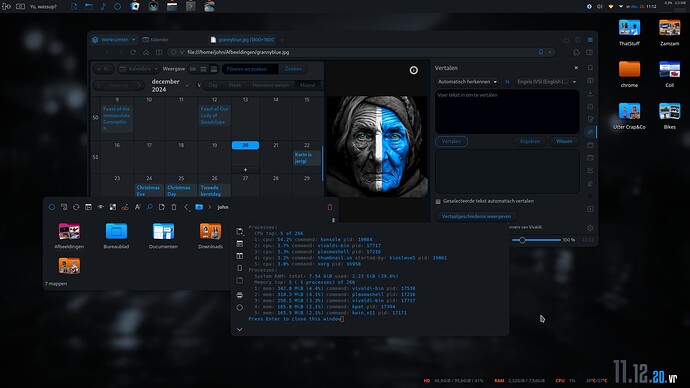Open Kalenders dropdown in calendar toolbar
690x388 pixels.
click(139, 69)
